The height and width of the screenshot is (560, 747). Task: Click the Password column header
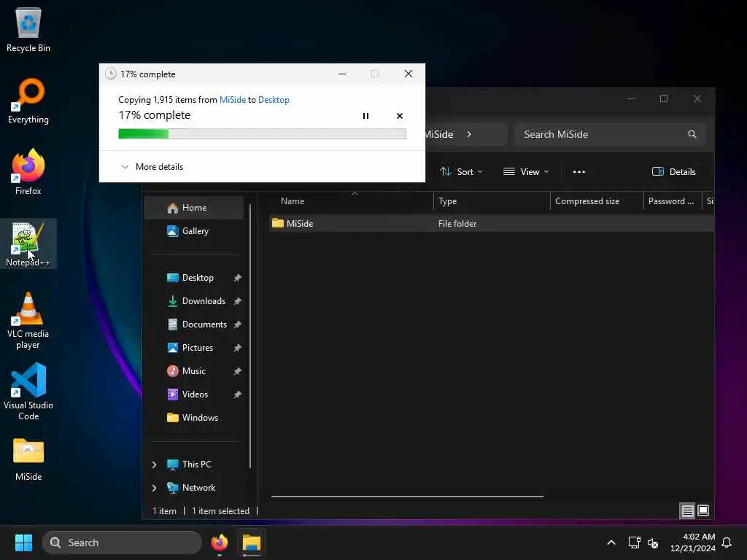(672, 201)
